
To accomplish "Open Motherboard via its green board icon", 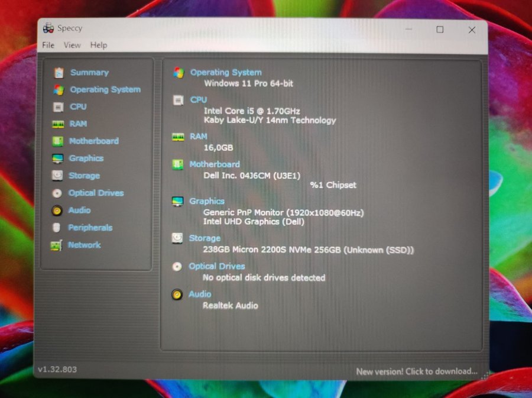I will (x=57, y=141).
